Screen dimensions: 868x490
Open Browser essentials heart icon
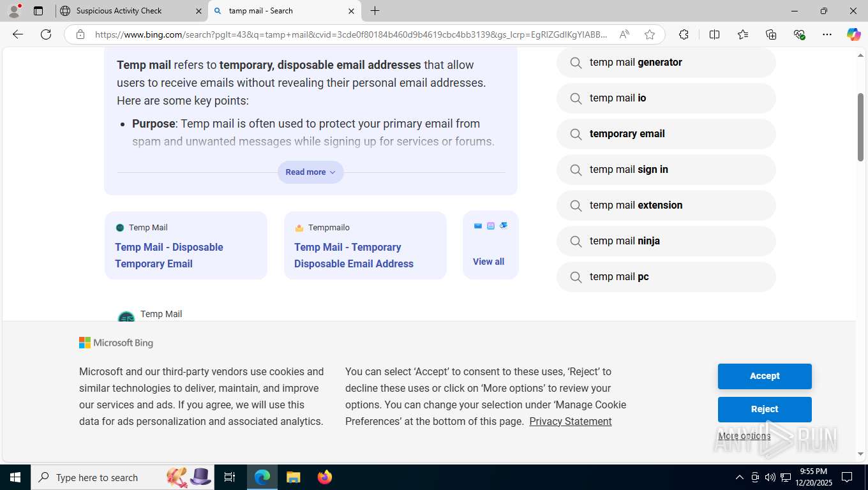[799, 34]
